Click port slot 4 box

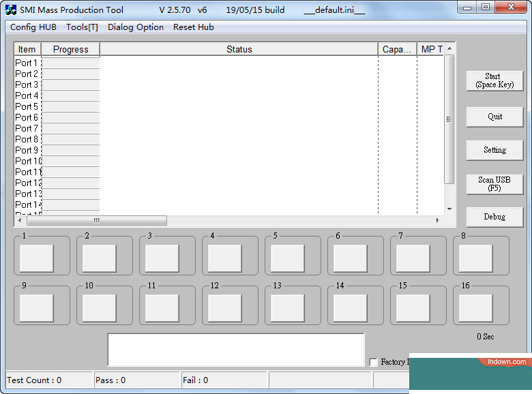pyautogui.click(x=225, y=258)
